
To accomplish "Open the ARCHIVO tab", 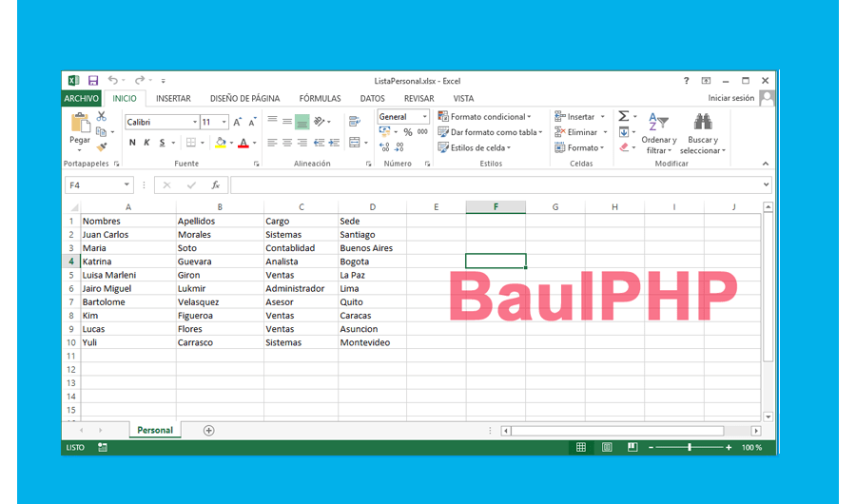I will tap(82, 98).
